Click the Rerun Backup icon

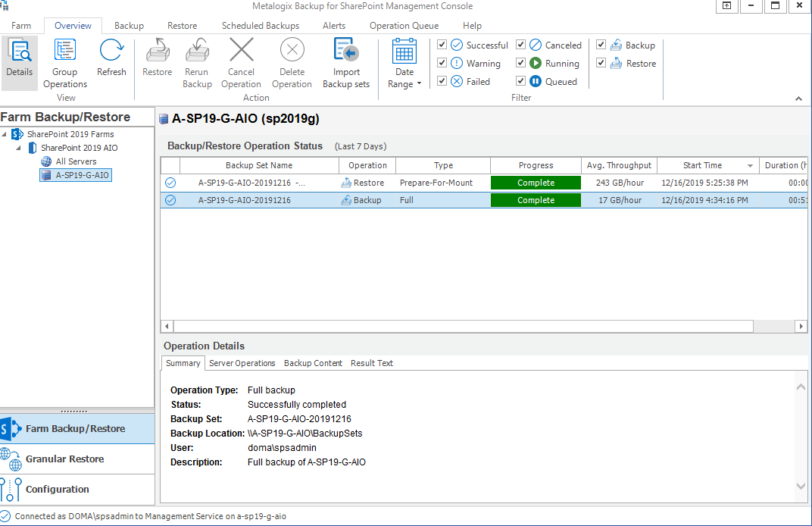[197, 51]
